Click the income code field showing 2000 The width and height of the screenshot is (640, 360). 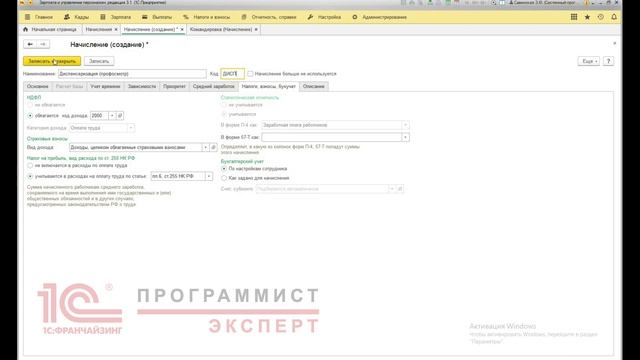point(99,116)
